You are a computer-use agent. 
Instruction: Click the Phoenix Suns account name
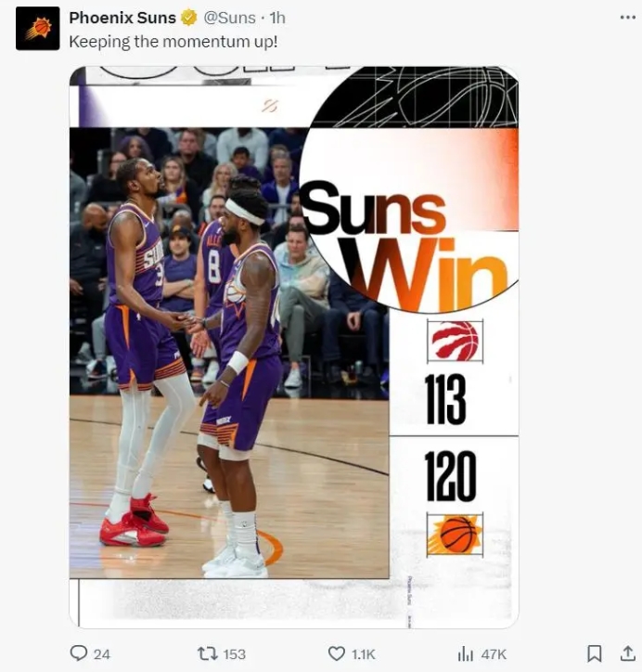122,18
